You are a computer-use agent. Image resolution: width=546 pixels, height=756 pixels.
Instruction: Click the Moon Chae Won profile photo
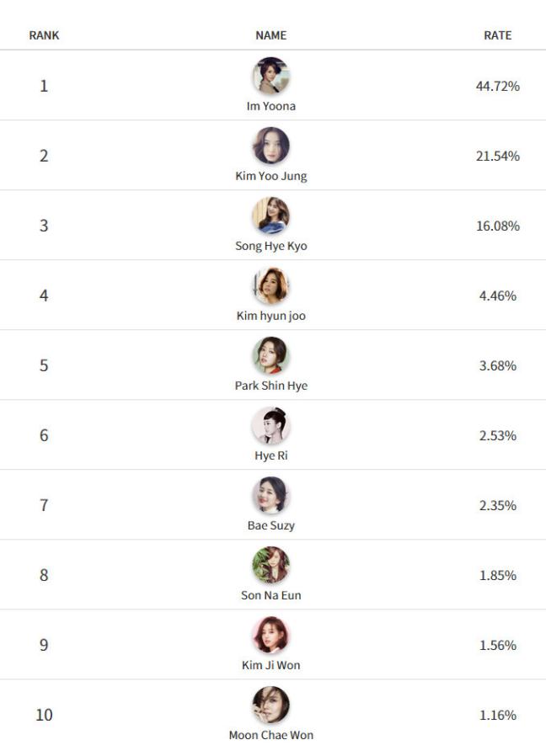click(x=270, y=705)
